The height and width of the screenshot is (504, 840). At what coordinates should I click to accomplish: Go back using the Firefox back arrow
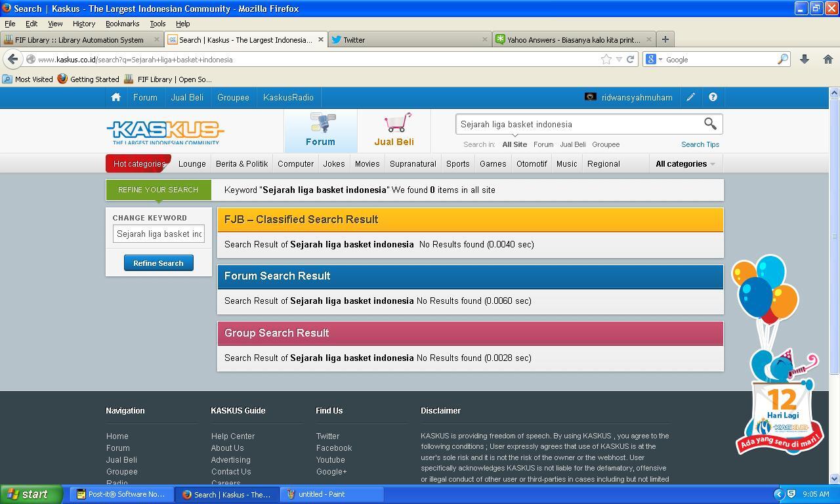[12, 59]
